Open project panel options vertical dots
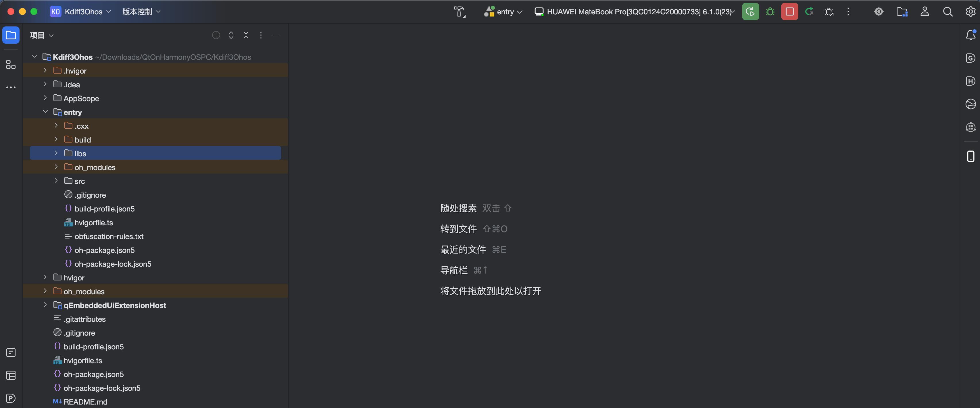Viewport: 980px width, 408px height. 261,35
